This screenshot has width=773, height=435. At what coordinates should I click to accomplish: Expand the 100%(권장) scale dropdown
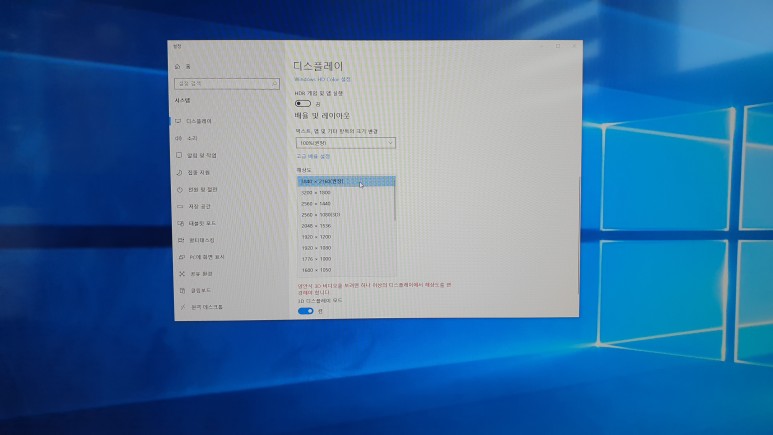[x=345, y=143]
